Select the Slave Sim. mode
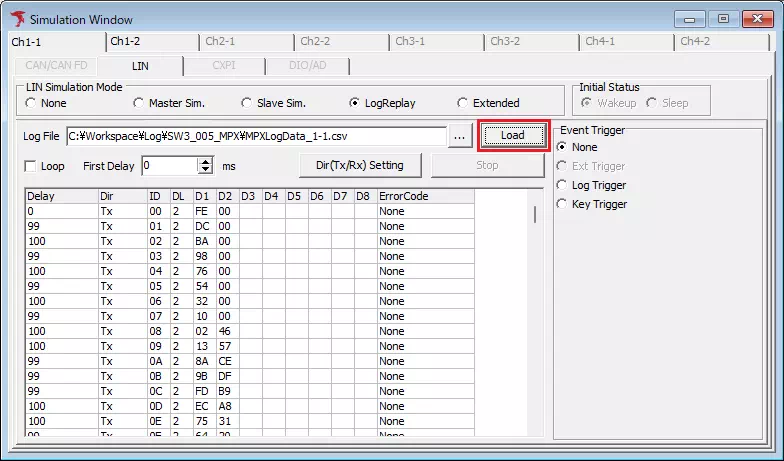Image resolution: width=784 pixels, height=461 pixels. point(246,103)
